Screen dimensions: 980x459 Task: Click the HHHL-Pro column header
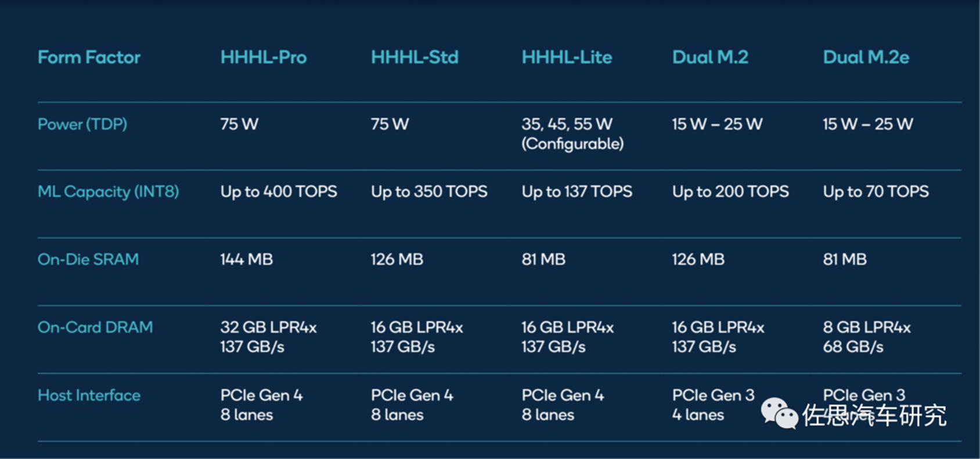[x=264, y=58]
